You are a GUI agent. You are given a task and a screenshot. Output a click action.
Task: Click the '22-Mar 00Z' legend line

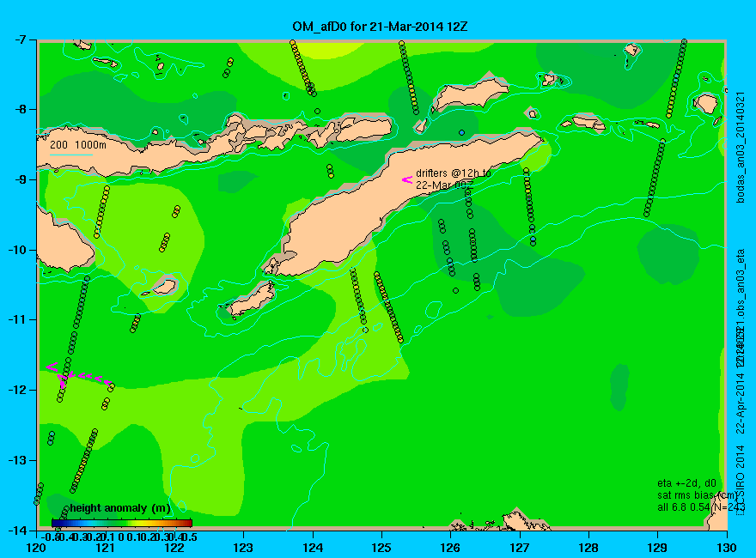pyautogui.click(x=444, y=185)
